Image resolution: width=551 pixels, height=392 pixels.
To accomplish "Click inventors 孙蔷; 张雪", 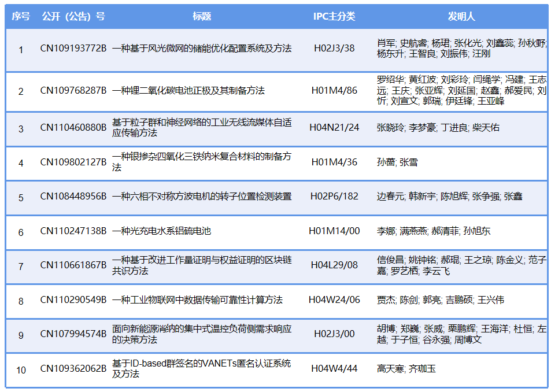I will [397, 162].
